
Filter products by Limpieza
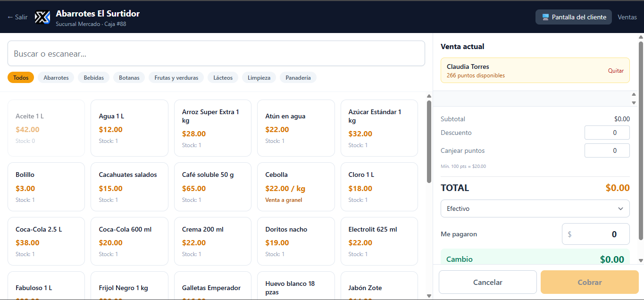pos(259,77)
